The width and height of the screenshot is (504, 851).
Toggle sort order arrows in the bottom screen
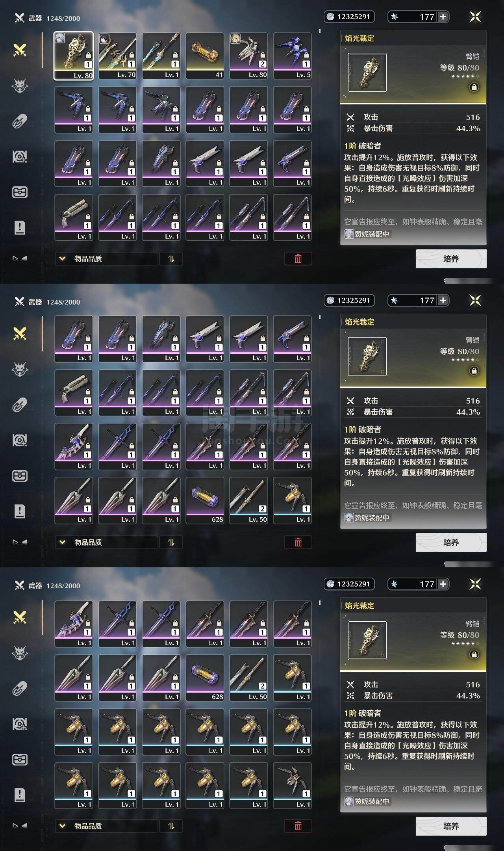pos(171,826)
